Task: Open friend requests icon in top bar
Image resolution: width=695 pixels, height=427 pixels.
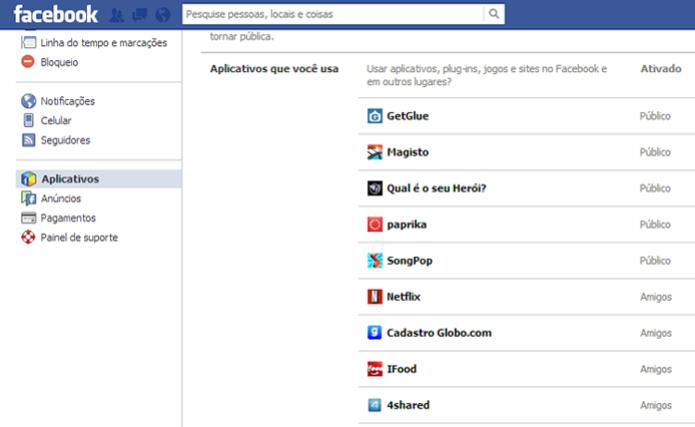Action: click(117, 15)
